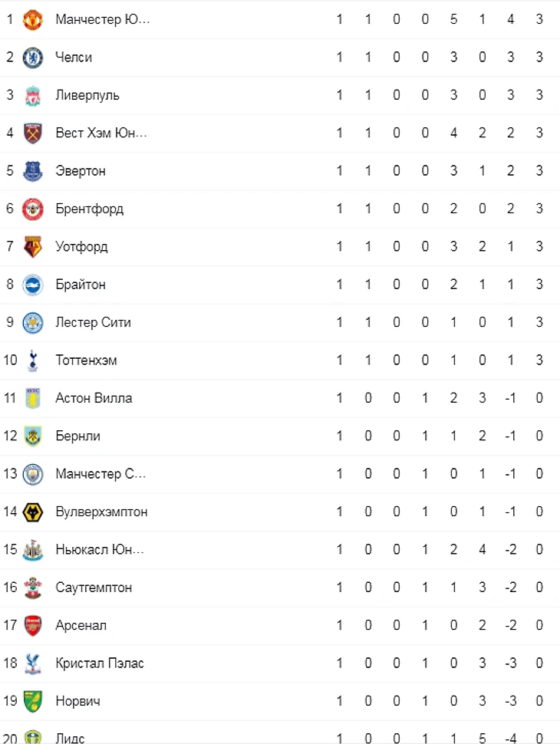
Task: Click the Tottenham cockerel crest
Action: coord(33,360)
